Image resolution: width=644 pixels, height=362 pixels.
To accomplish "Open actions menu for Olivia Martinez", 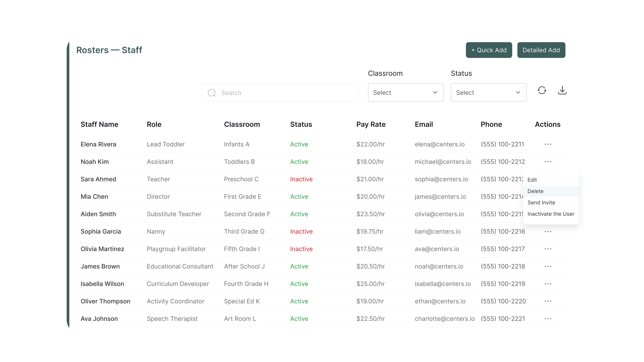I will pyautogui.click(x=548, y=249).
